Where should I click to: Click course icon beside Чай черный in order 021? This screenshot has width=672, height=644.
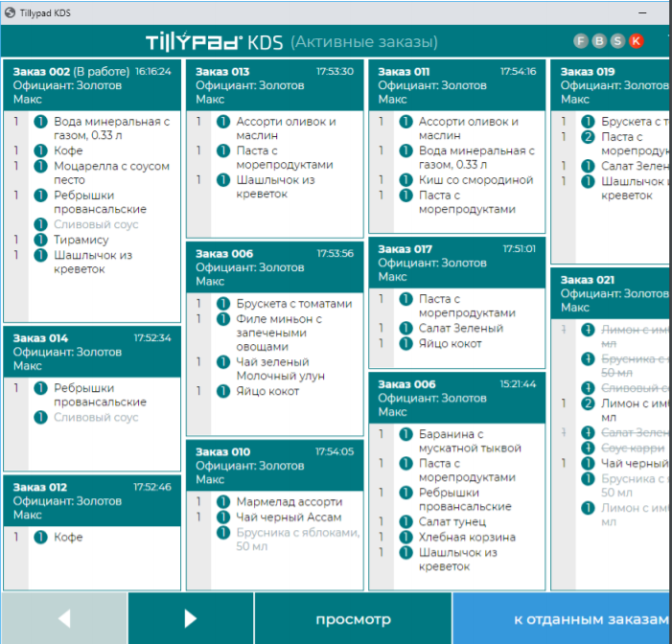588,464
